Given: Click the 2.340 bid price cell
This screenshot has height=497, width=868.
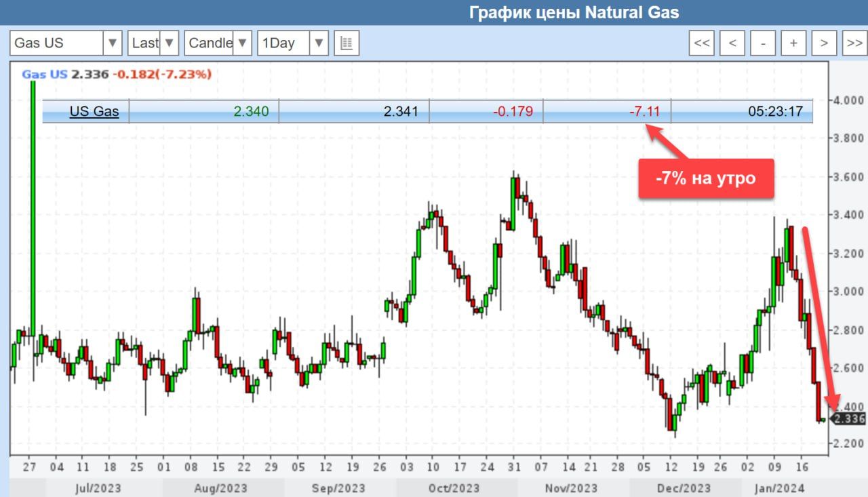Looking at the screenshot, I should point(251,112).
